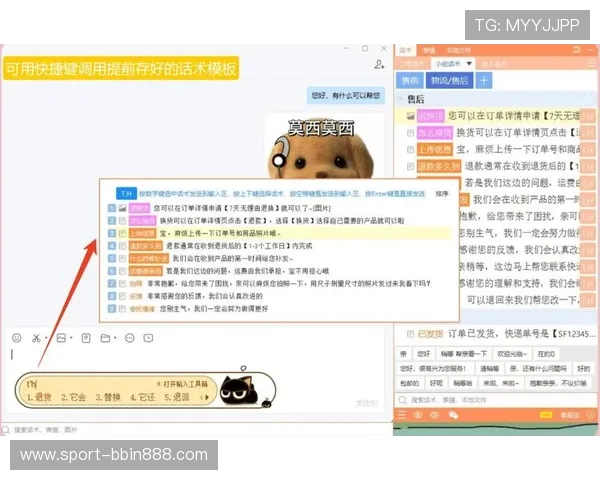Select candidate 5.退回 in input bar
The image size is (600, 480).
[177, 397]
